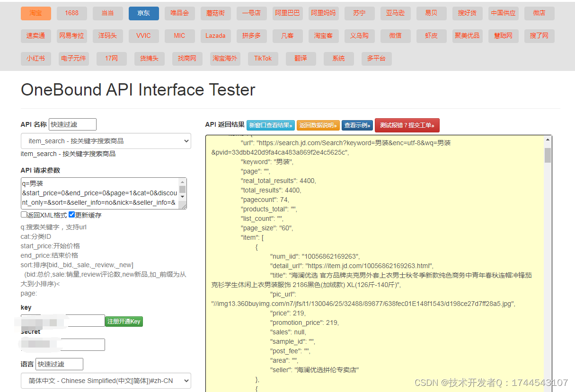Switch to the 洋码头 tab

[108, 36]
